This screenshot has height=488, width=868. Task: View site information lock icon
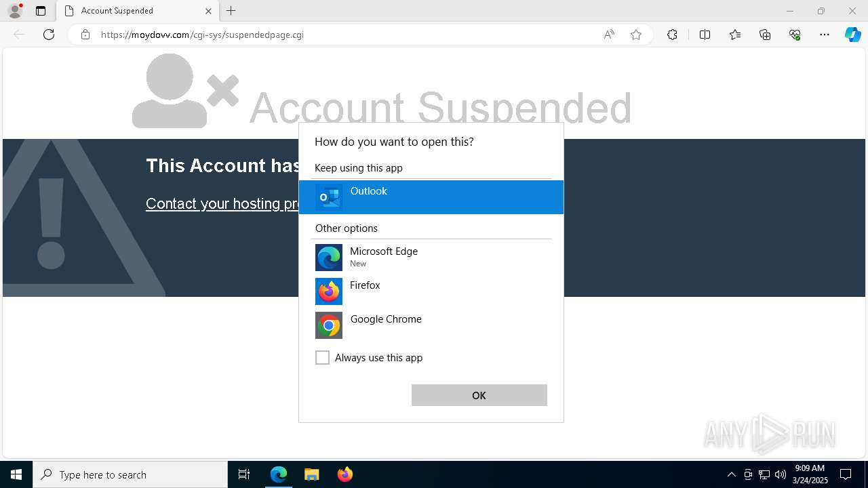click(85, 35)
